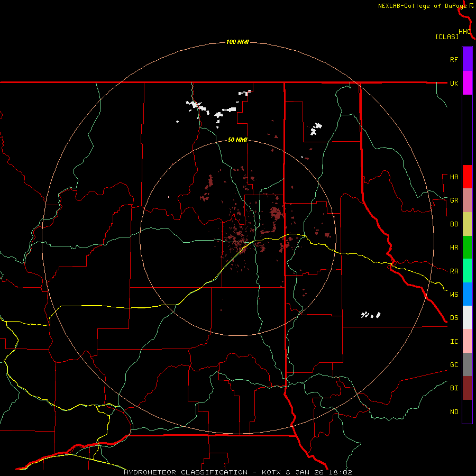Click the GR legend label
Viewport: 476px width, 476px height.
pos(454,200)
